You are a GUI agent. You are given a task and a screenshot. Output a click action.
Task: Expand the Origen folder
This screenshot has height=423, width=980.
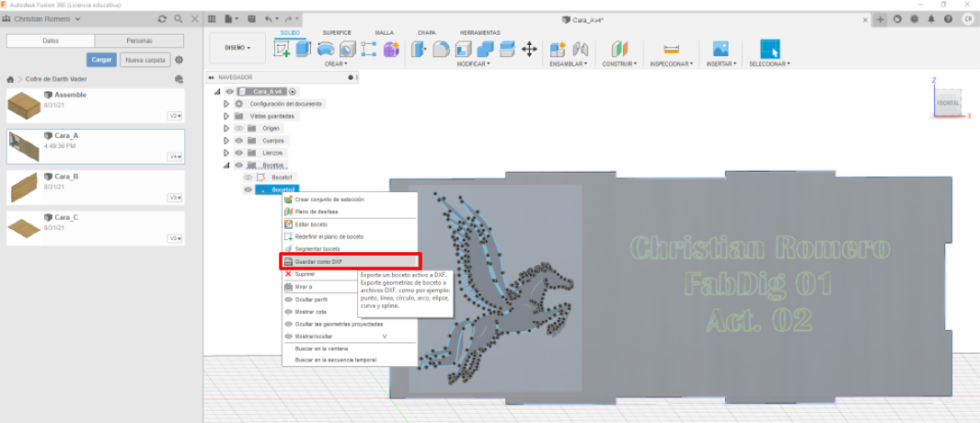coord(227,128)
